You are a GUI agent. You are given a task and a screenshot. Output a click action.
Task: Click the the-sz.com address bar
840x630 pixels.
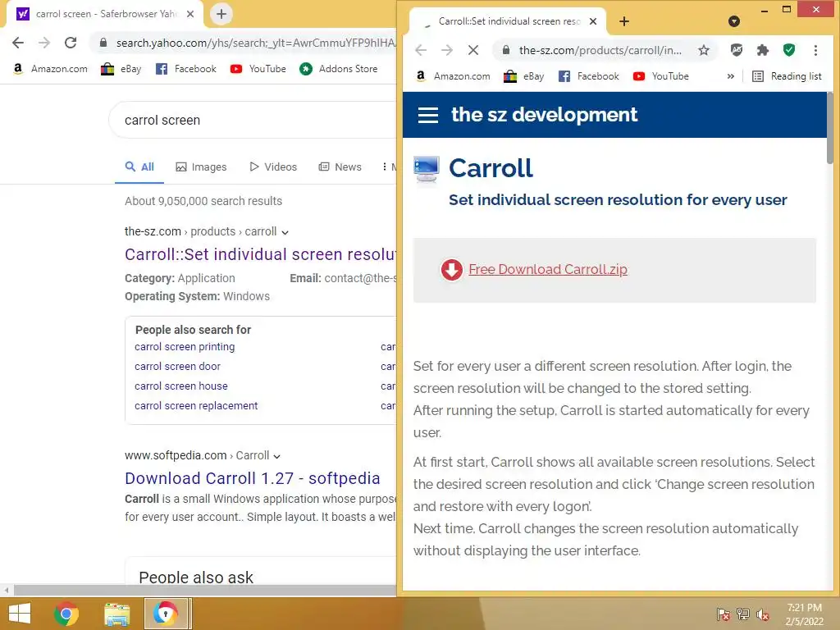(600, 50)
